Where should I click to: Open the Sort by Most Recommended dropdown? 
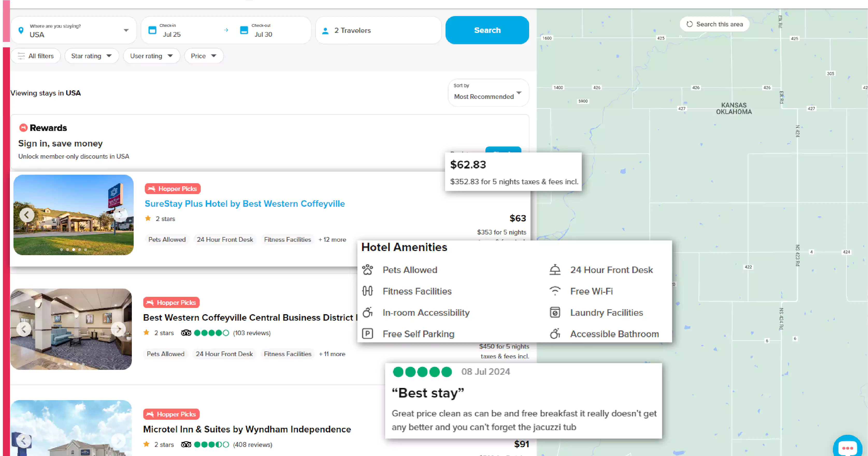488,93
